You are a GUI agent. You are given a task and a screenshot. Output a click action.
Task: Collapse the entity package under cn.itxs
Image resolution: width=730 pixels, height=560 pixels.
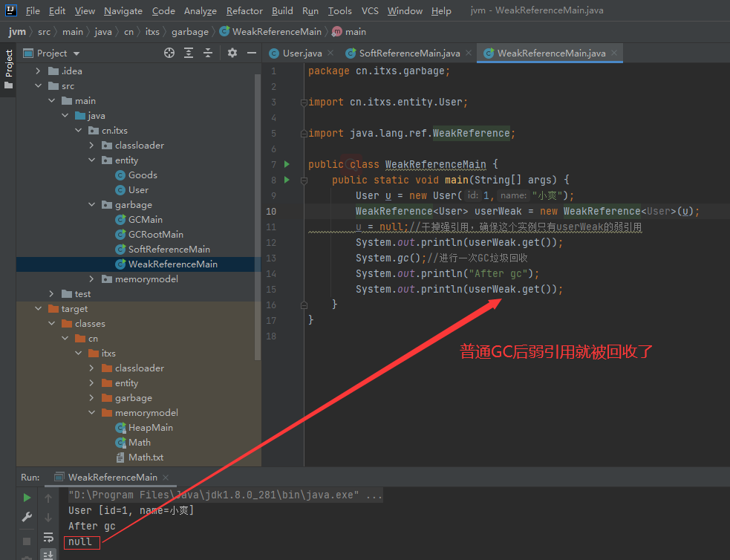(92, 160)
